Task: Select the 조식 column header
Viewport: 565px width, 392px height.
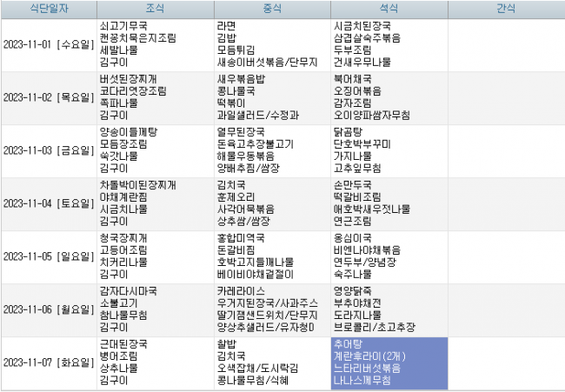Action: 155,9
